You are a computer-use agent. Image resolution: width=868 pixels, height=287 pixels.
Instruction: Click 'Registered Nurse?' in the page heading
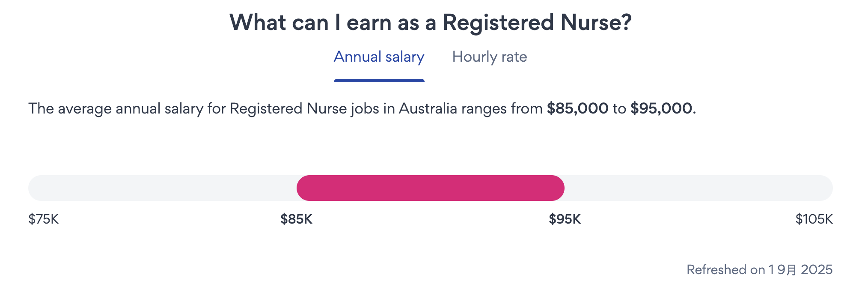pyautogui.click(x=537, y=23)
